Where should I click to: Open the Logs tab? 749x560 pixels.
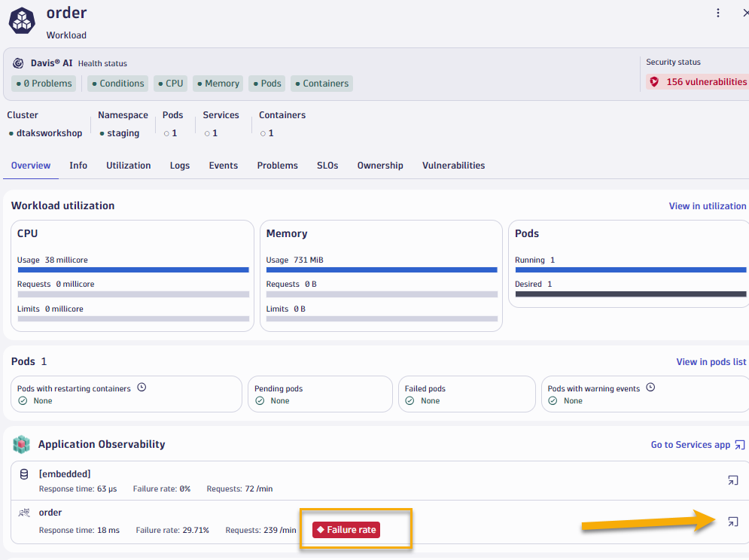pos(180,166)
